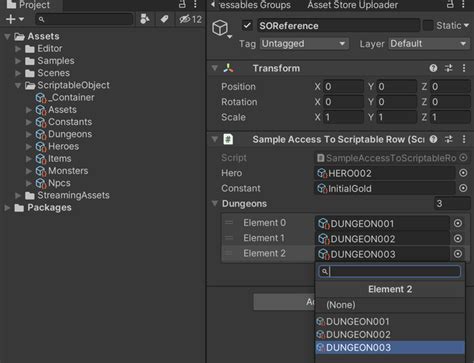The width and height of the screenshot is (474, 363).
Task: Select the StreamingAssets folder
Action: (67, 195)
